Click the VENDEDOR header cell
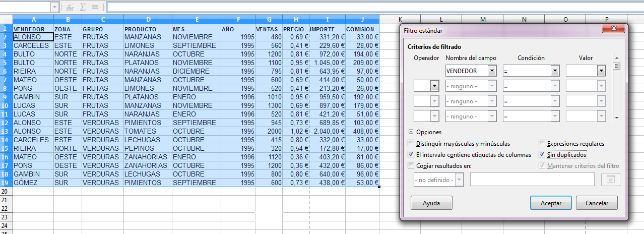This screenshot has height=234, width=644. coord(33,29)
